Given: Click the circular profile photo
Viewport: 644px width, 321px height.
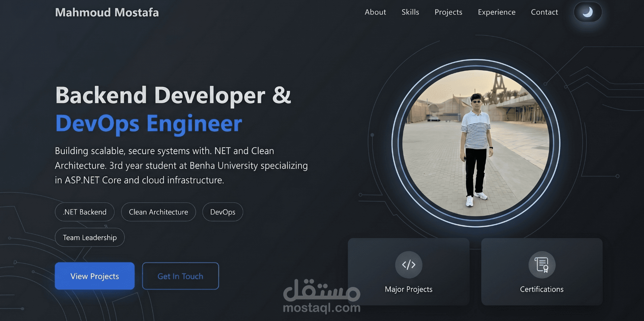Looking at the screenshot, I should coord(476,143).
